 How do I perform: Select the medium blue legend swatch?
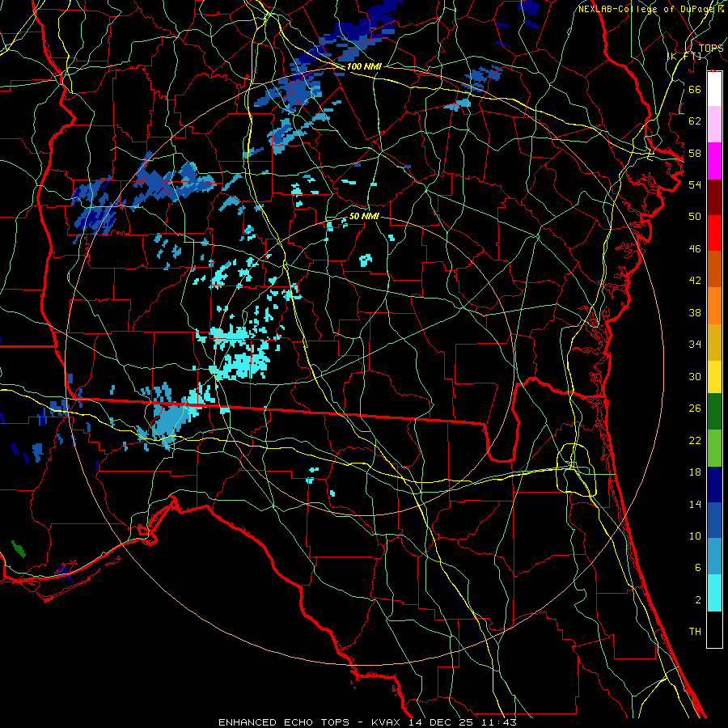714,520
